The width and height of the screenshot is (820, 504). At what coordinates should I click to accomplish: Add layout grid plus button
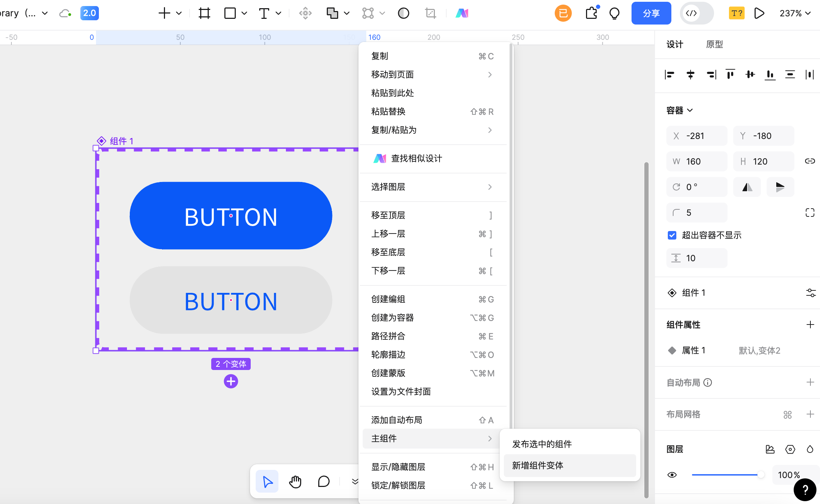pos(810,414)
